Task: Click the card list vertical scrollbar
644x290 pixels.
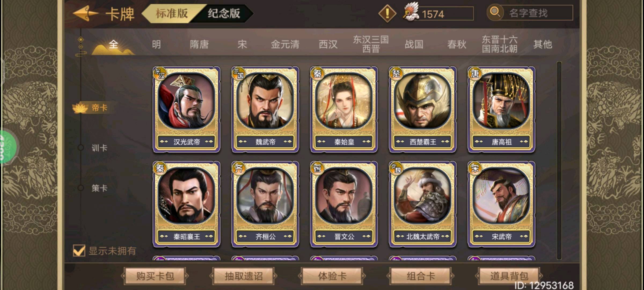Action: click(x=559, y=161)
